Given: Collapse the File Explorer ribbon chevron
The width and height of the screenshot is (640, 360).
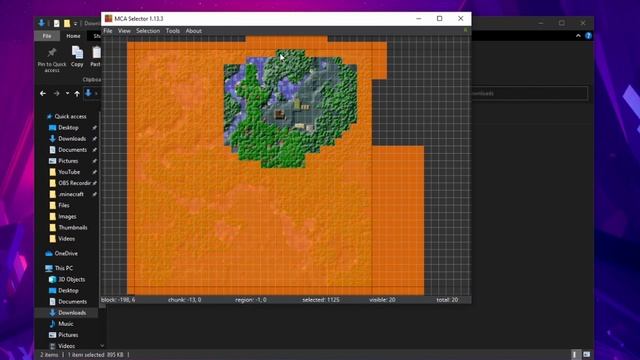Looking at the screenshot, I should (x=578, y=36).
